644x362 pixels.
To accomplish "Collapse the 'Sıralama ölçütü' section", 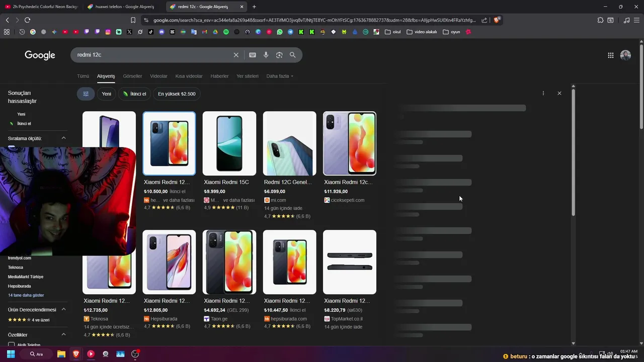I will tap(63, 138).
